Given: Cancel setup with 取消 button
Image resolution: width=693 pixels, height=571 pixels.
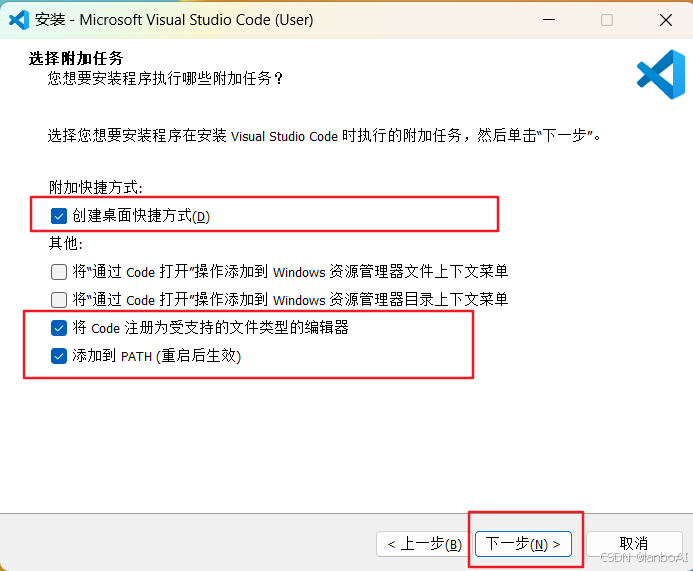Looking at the screenshot, I should click(634, 544).
